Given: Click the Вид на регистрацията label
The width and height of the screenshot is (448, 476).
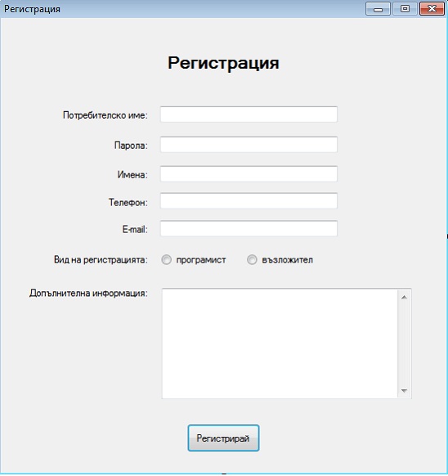Looking at the screenshot, I should [101, 260].
